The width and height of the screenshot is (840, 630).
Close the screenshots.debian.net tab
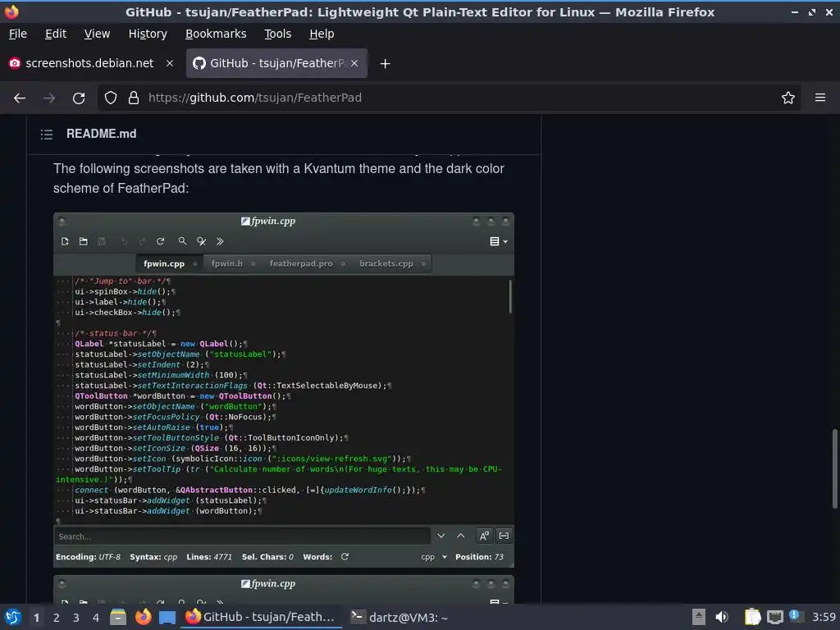(169, 63)
